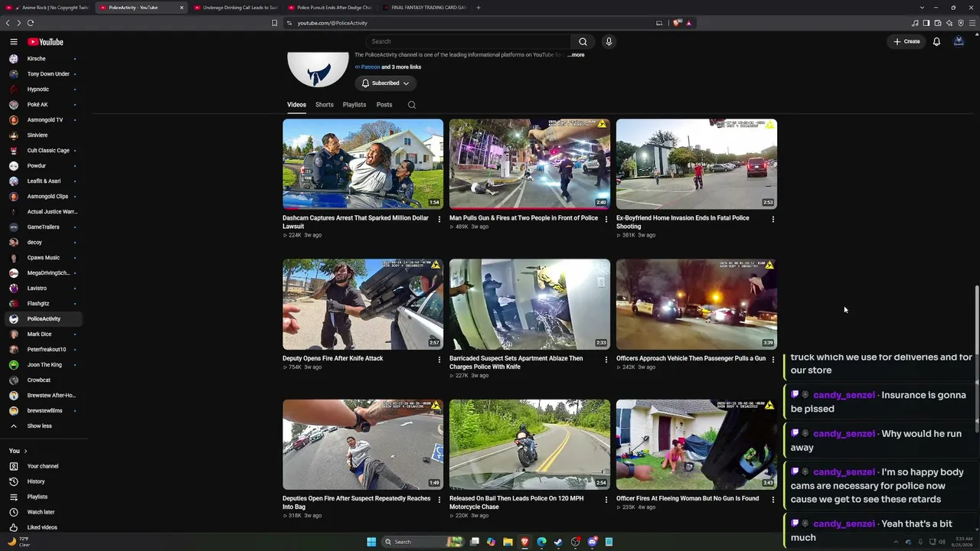Open the account avatar menu
The width and height of the screenshot is (980, 551).
[959, 41]
